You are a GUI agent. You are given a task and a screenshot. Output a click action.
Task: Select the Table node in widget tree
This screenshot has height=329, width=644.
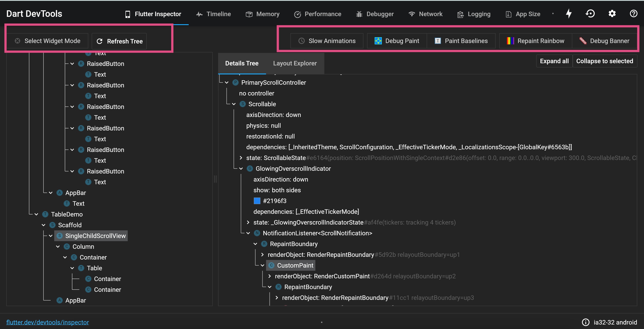point(94,268)
